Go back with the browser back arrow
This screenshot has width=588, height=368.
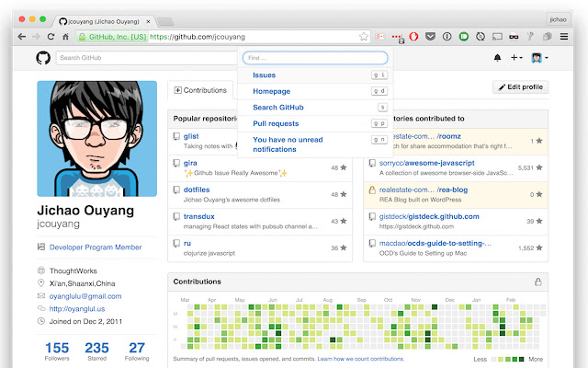(x=22, y=37)
